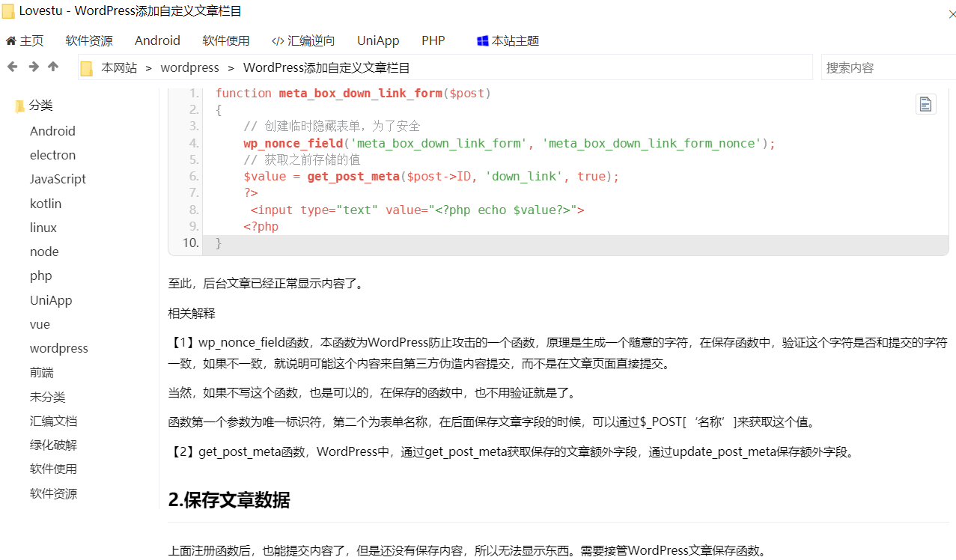Click the code block copy/view-source icon
Screen dimensions: 956x560
[x=926, y=104]
